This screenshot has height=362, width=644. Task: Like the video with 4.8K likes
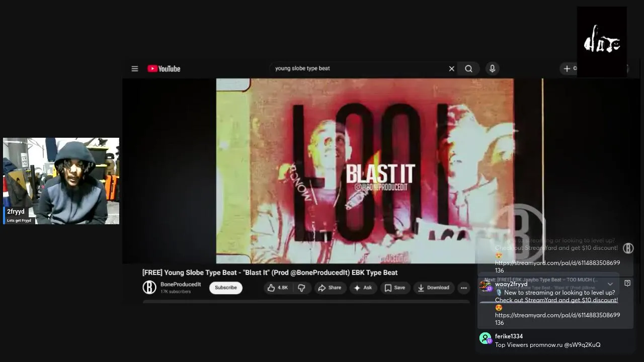(277, 288)
